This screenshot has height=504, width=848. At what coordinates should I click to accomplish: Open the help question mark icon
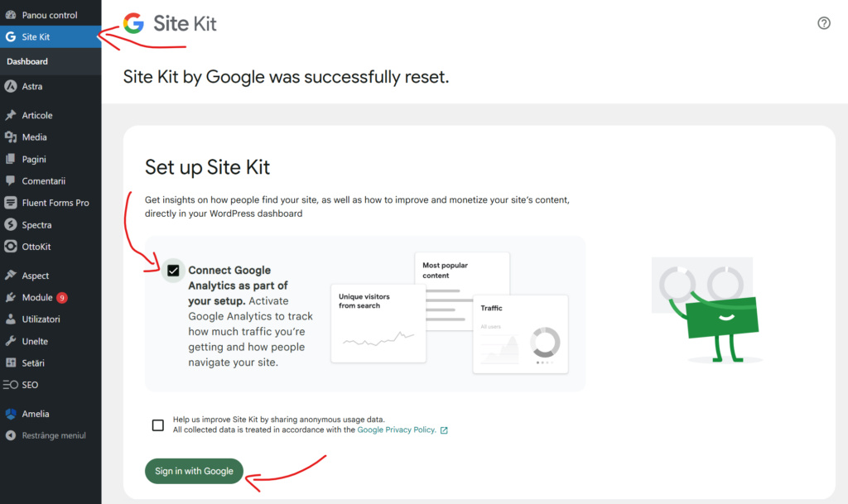(824, 23)
